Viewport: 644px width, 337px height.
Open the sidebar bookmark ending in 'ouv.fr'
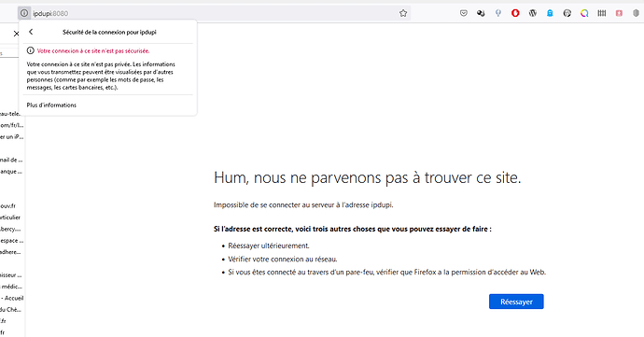[x=7, y=206]
